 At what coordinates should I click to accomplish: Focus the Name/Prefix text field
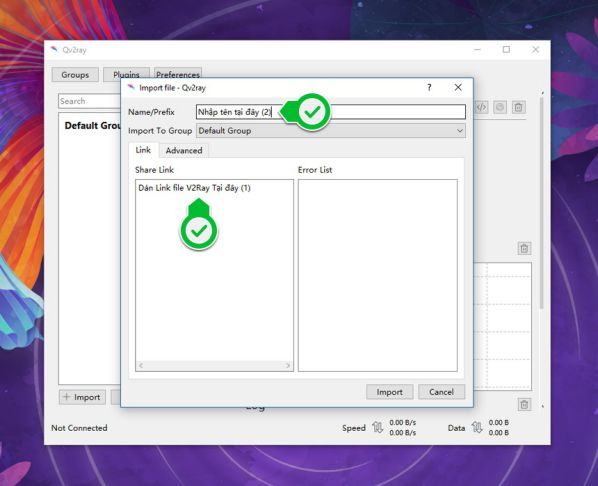(331, 112)
